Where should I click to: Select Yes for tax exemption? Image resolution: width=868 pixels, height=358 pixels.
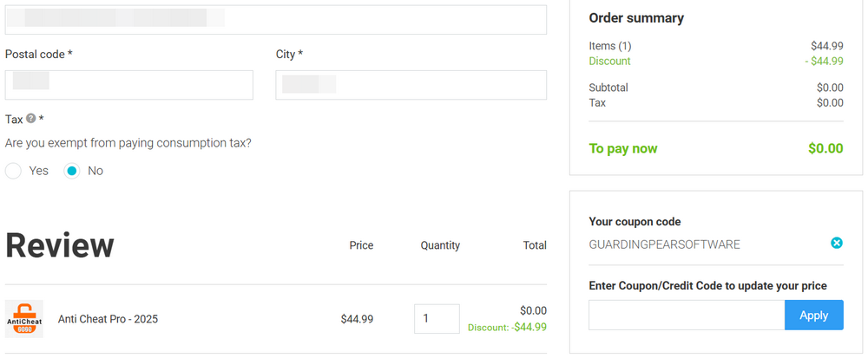[13, 171]
